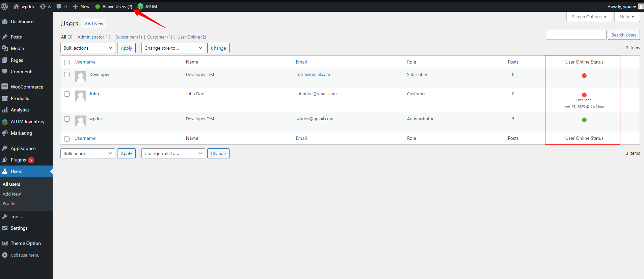This screenshot has height=279, width=644.
Task: Open Howdy, wpdev account menu
Action: click(x=622, y=6)
